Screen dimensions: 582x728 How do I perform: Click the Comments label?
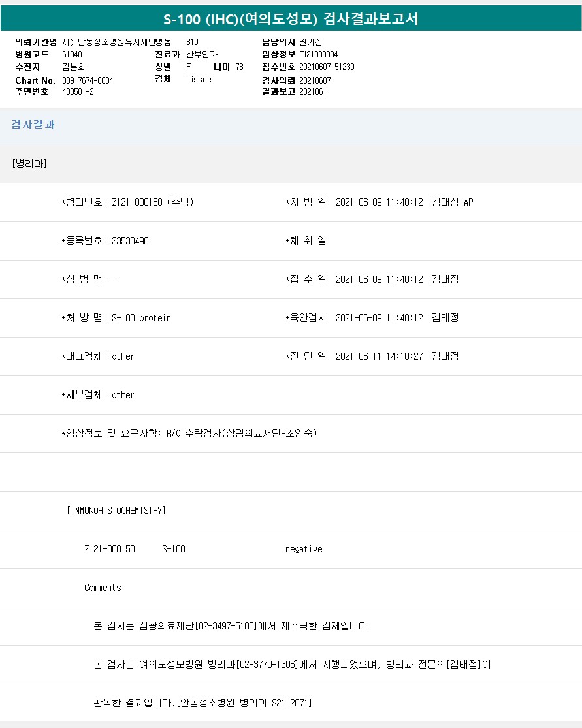pyautogui.click(x=103, y=588)
